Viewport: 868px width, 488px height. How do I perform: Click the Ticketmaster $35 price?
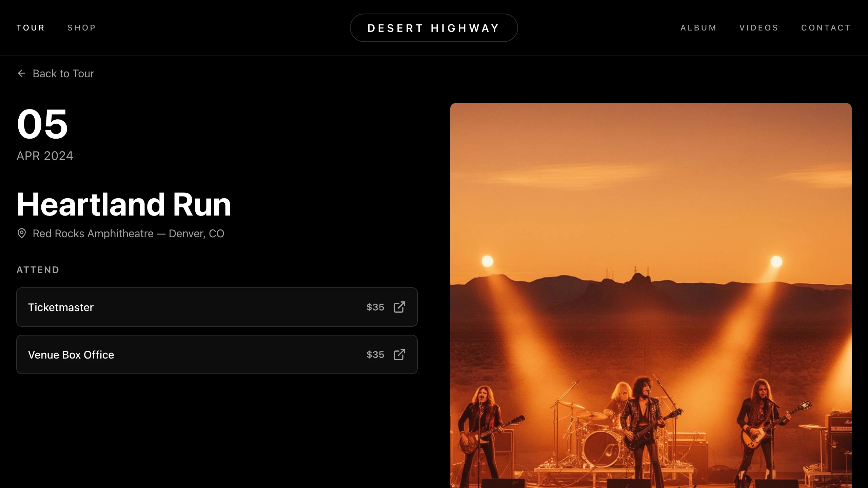pyautogui.click(x=375, y=307)
